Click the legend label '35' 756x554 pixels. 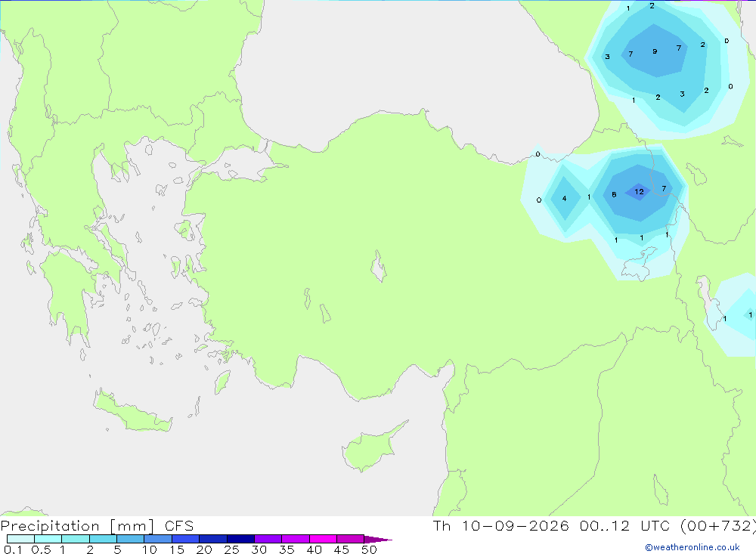(287, 549)
